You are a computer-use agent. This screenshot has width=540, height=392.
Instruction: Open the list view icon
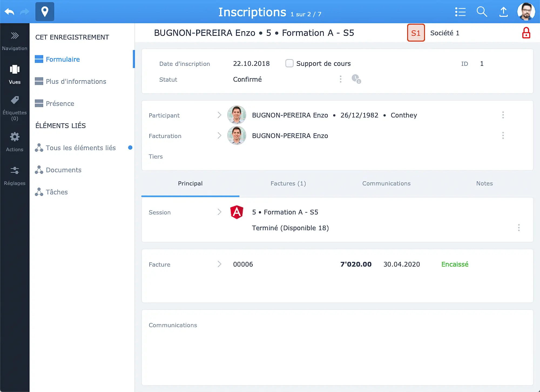click(x=460, y=12)
